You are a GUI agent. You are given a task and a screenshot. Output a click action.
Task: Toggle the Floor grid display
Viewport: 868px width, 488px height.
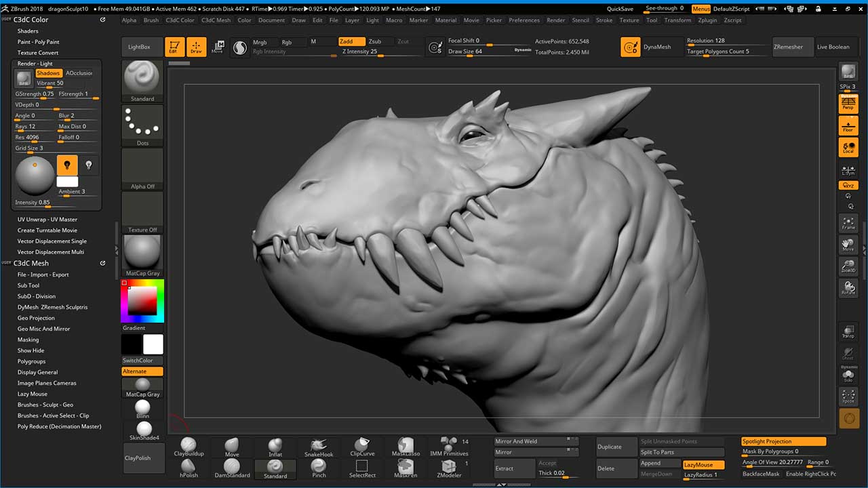pyautogui.click(x=848, y=125)
